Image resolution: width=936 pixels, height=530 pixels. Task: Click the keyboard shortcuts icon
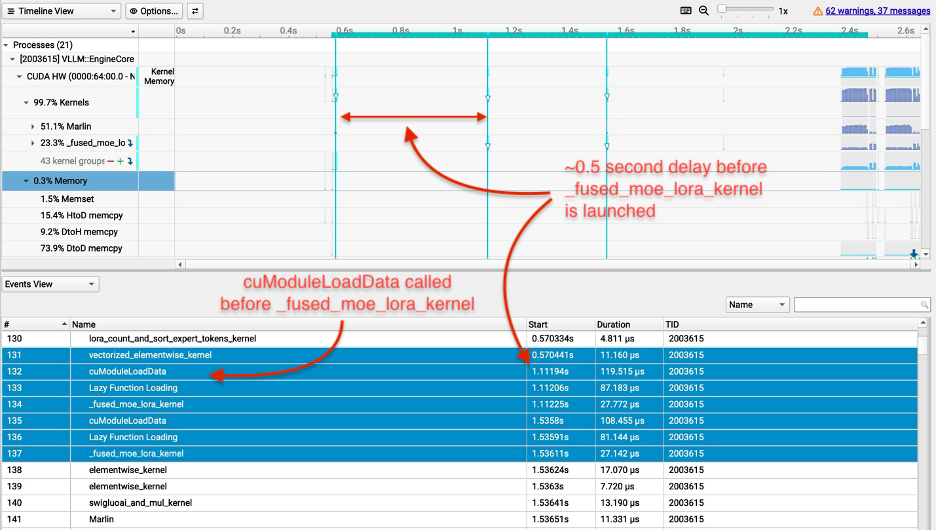[685, 11]
